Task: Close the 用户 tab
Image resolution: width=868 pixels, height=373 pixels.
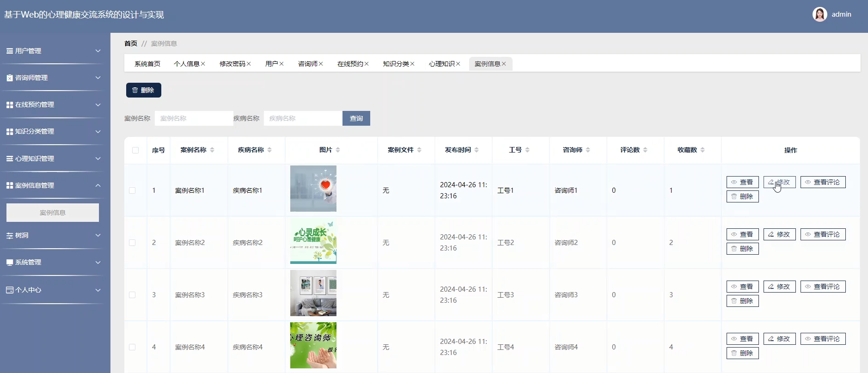Action: pos(281,64)
